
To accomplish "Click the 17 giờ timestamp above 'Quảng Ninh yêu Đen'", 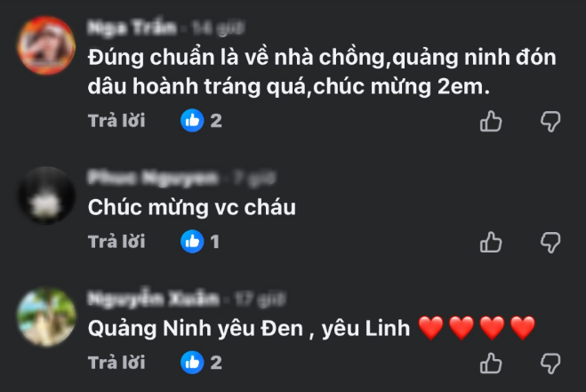I will tap(260, 299).
